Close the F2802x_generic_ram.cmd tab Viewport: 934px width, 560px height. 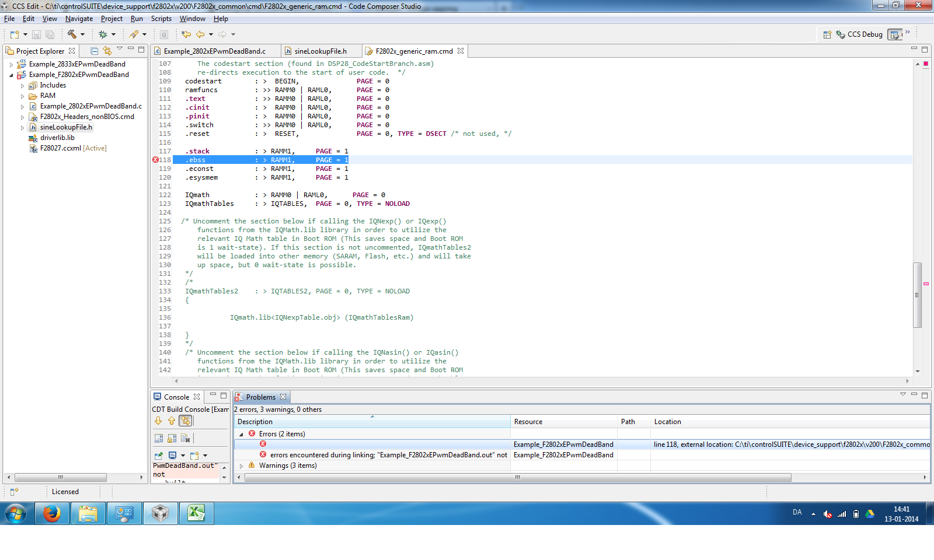(x=461, y=51)
